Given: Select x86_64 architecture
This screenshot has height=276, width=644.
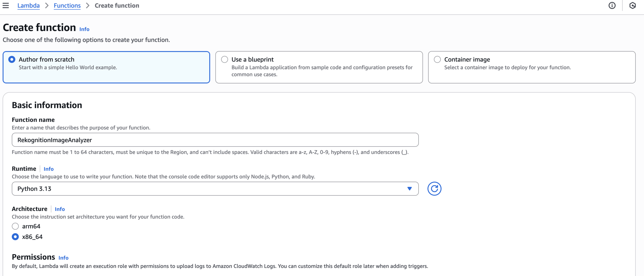Looking at the screenshot, I should (15, 237).
